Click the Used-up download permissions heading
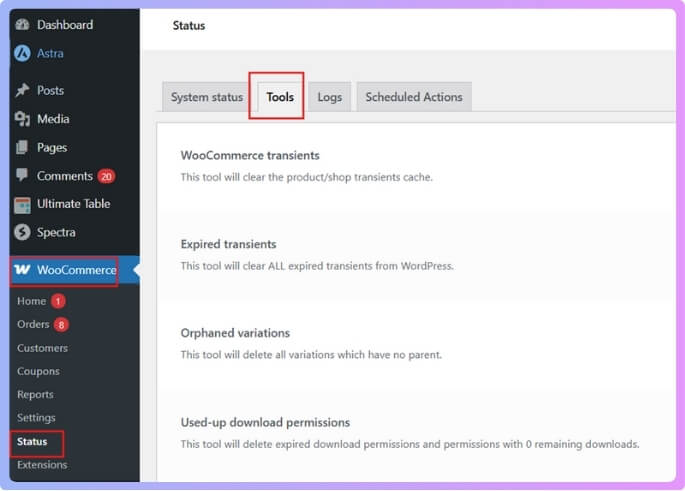The width and height of the screenshot is (685, 491). [x=265, y=423]
